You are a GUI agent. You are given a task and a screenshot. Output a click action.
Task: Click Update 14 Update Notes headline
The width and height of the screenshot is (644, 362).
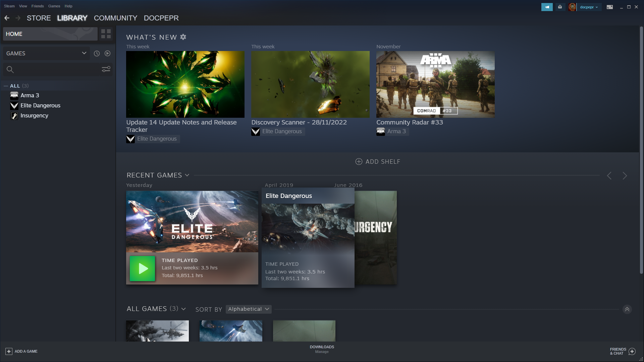click(181, 126)
